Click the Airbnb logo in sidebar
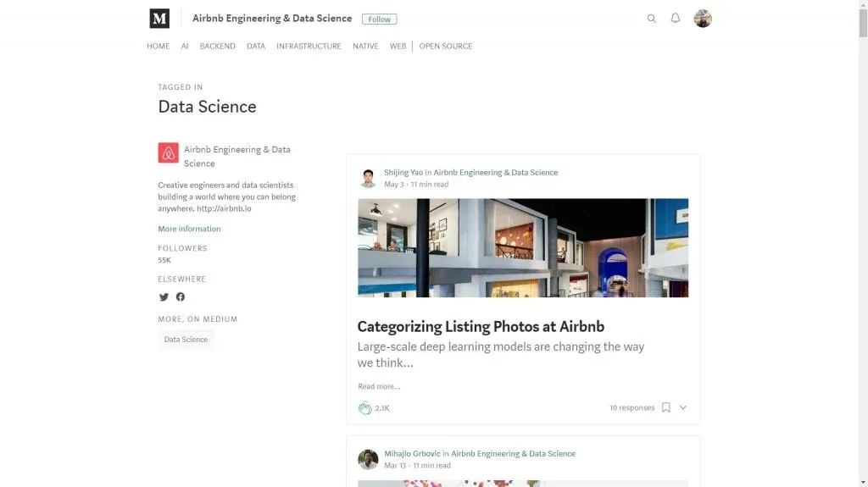The height and width of the screenshot is (487, 868). (x=168, y=152)
